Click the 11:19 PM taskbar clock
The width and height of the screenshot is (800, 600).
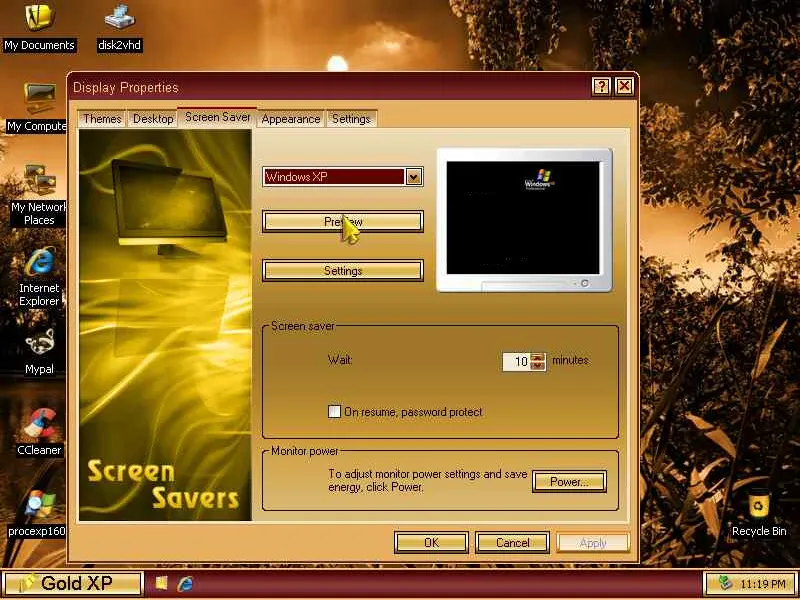tap(763, 584)
